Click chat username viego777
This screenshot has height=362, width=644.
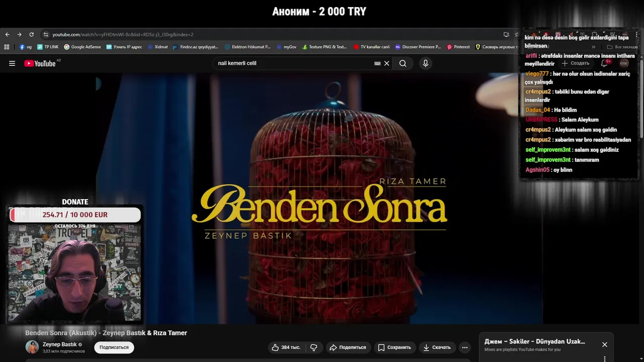(x=537, y=74)
